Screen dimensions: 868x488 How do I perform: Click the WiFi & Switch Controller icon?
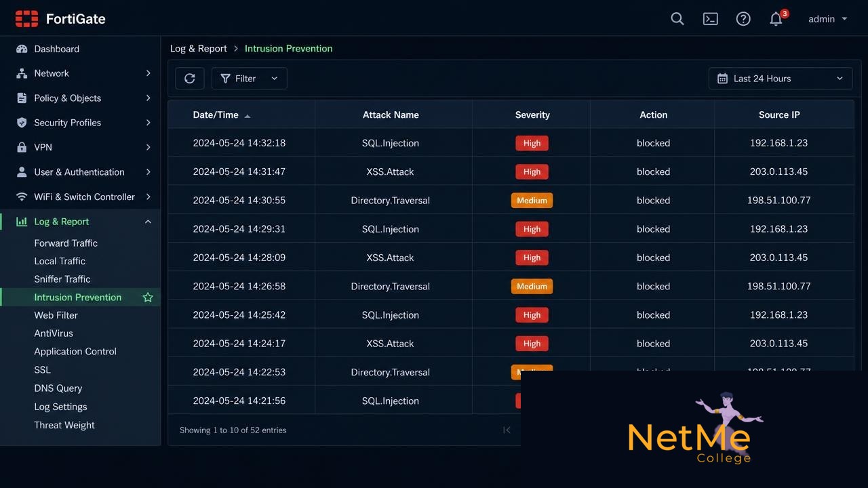tap(22, 197)
